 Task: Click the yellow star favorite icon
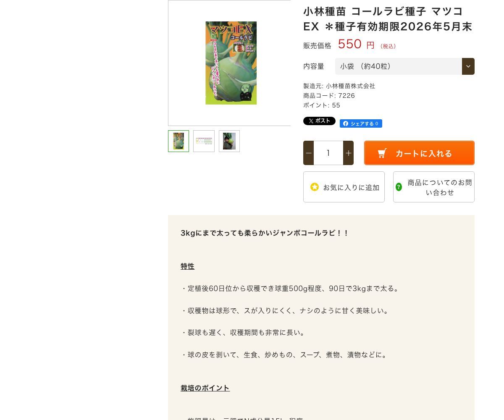click(315, 187)
